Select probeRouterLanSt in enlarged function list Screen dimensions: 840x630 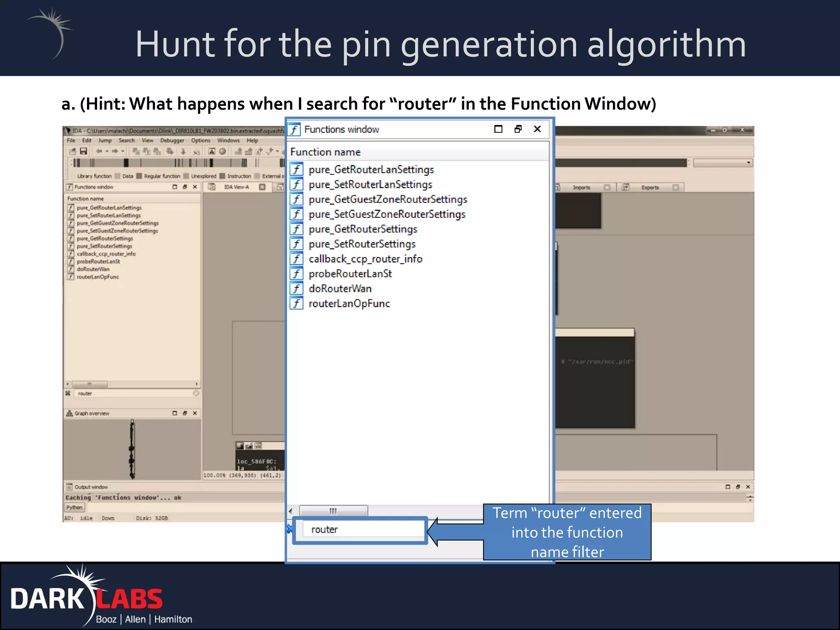click(350, 274)
